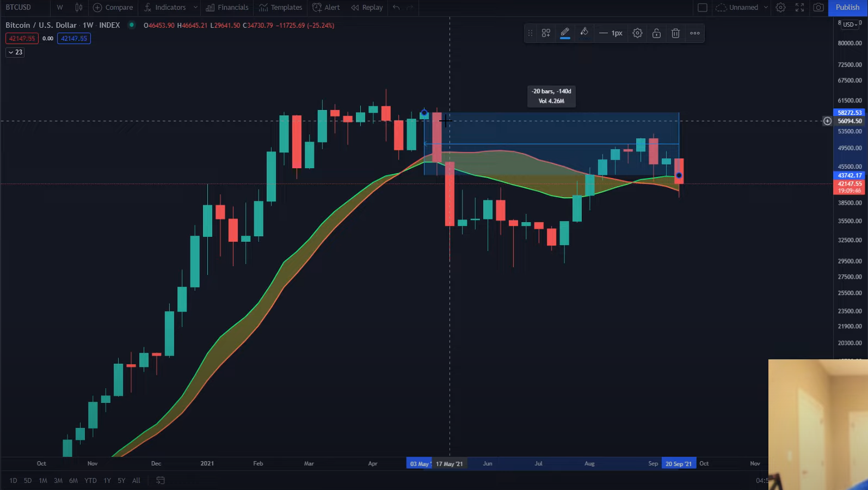Open drawing templates in the floating toolbar

(x=546, y=33)
